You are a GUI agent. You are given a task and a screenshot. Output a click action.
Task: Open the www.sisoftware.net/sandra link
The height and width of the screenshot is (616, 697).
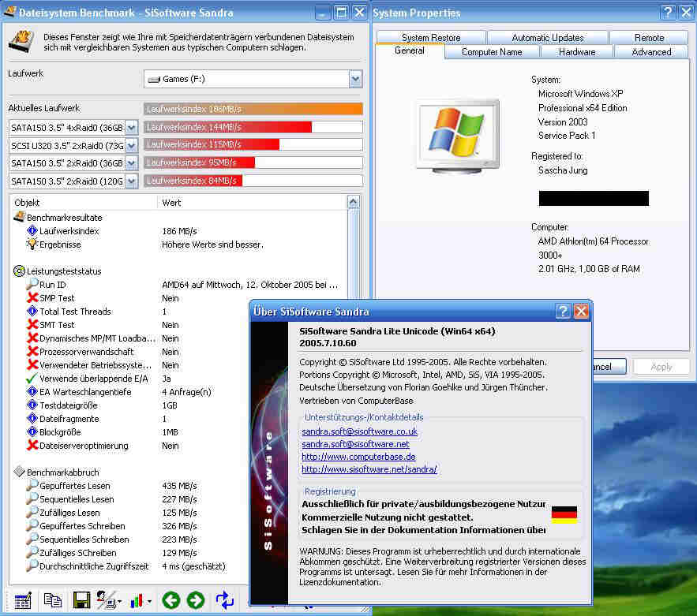pyautogui.click(x=369, y=469)
